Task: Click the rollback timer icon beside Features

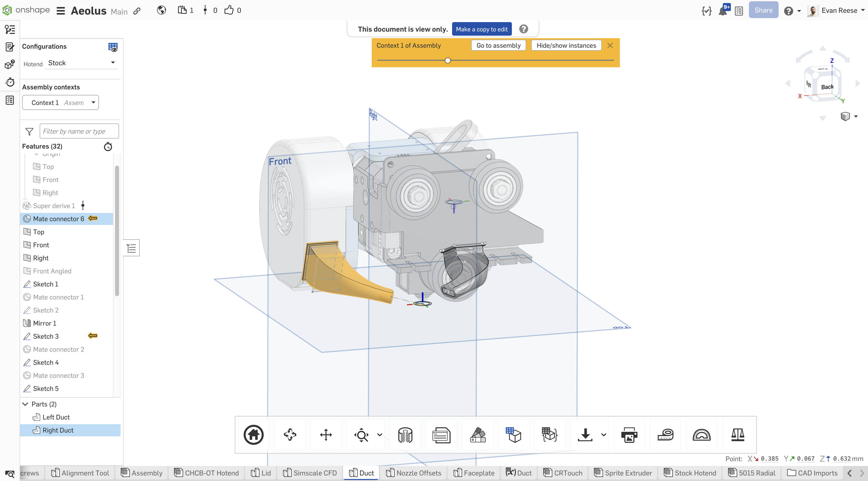Action: (108, 147)
